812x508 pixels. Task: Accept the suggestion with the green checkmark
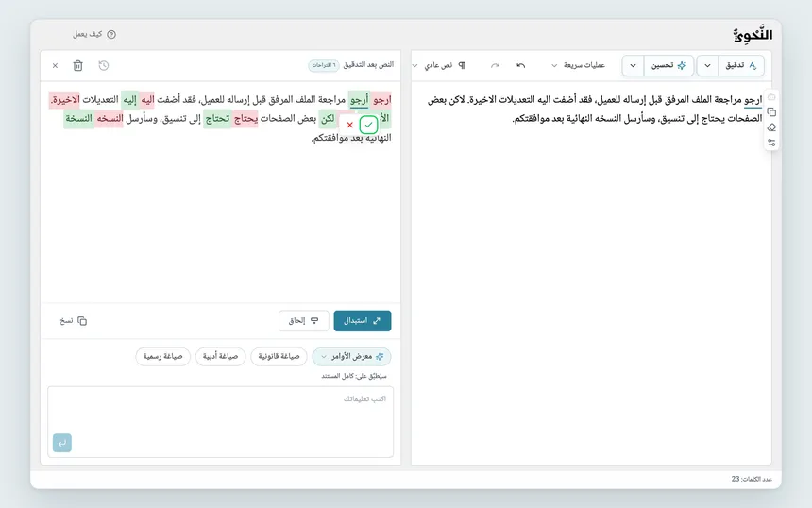click(x=368, y=125)
